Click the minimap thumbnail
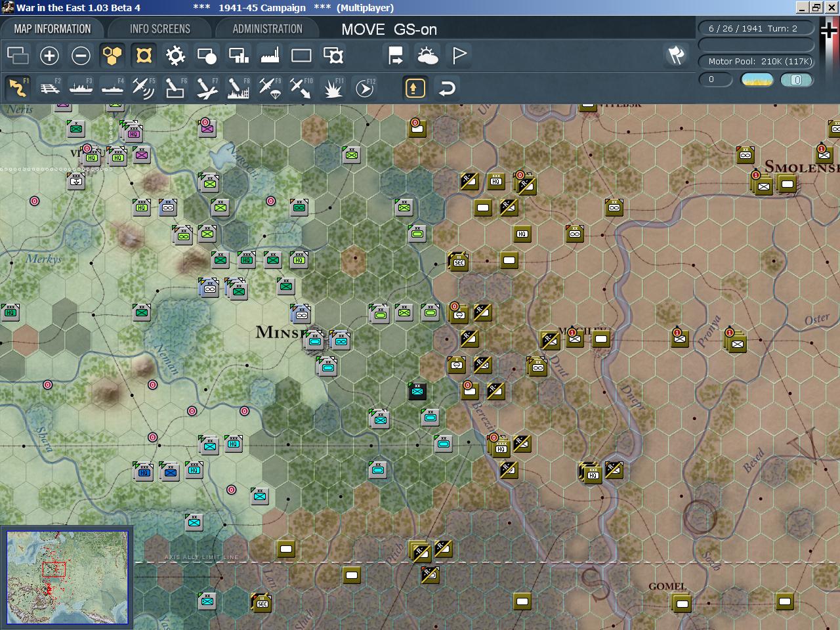This screenshot has width=840, height=630. [x=67, y=577]
